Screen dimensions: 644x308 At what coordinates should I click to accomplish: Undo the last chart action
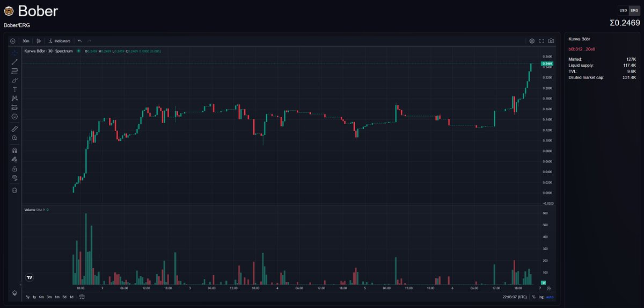(79, 41)
